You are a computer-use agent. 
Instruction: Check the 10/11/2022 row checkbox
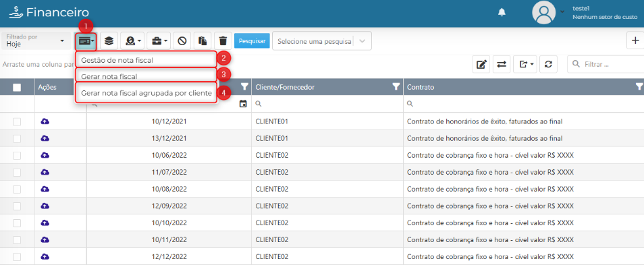pyautogui.click(x=17, y=239)
